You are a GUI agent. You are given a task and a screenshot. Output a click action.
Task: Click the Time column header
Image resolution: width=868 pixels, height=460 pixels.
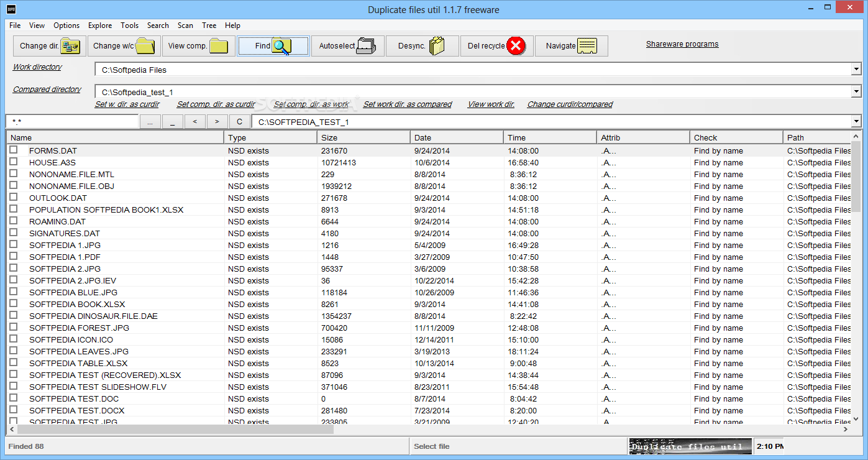click(550, 137)
